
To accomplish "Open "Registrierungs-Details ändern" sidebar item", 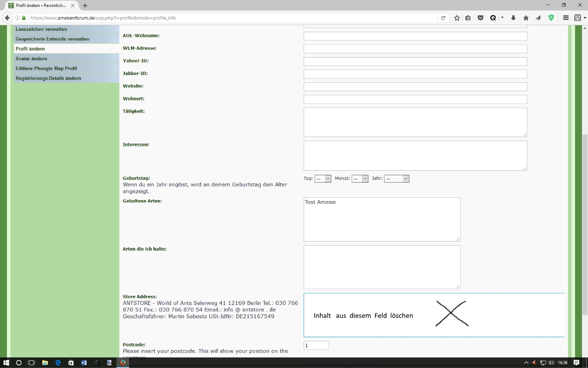I will [x=48, y=78].
